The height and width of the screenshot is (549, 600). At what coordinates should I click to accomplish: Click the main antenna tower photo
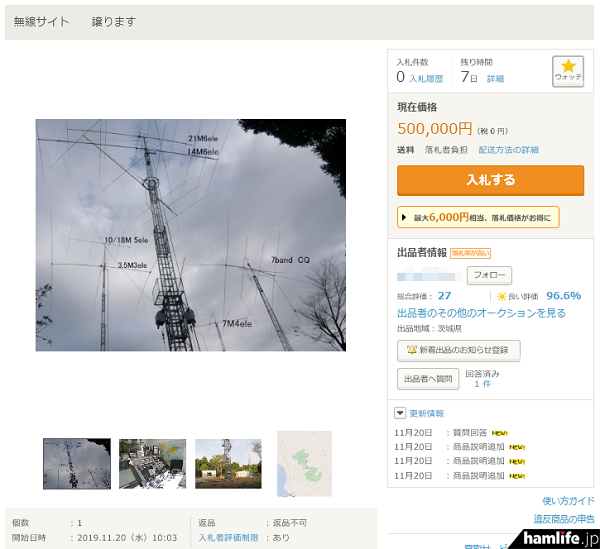pyautogui.click(x=190, y=235)
